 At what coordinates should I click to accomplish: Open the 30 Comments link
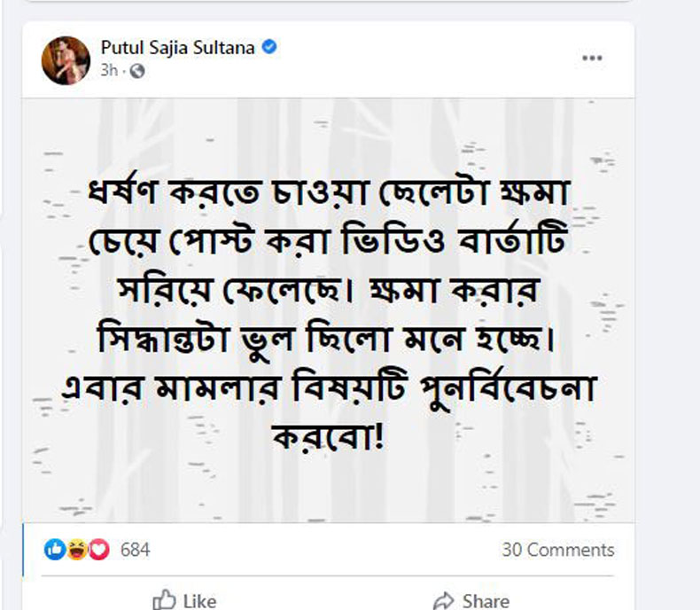tap(557, 550)
